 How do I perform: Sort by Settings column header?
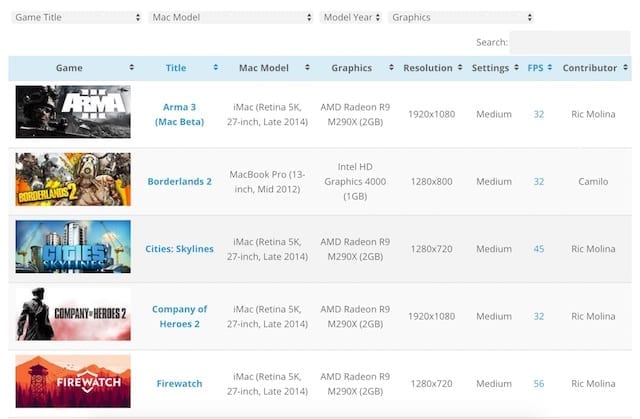click(489, 68)
